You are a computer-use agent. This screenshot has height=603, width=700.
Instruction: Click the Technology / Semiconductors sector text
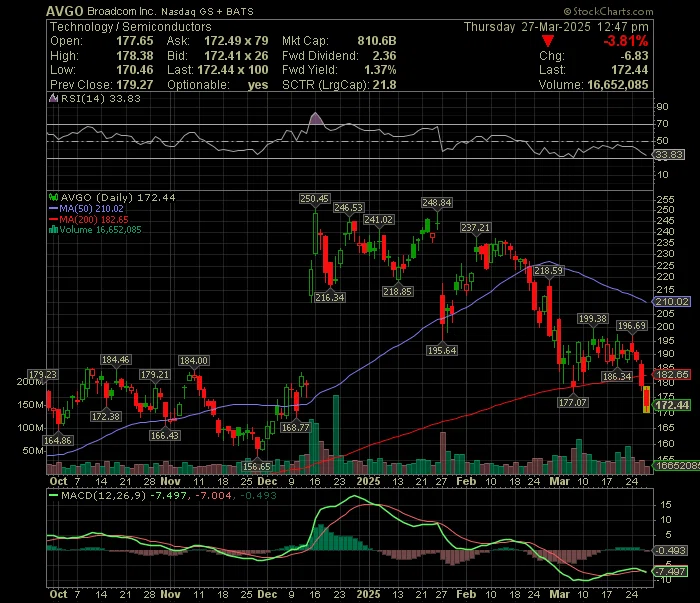130,27
